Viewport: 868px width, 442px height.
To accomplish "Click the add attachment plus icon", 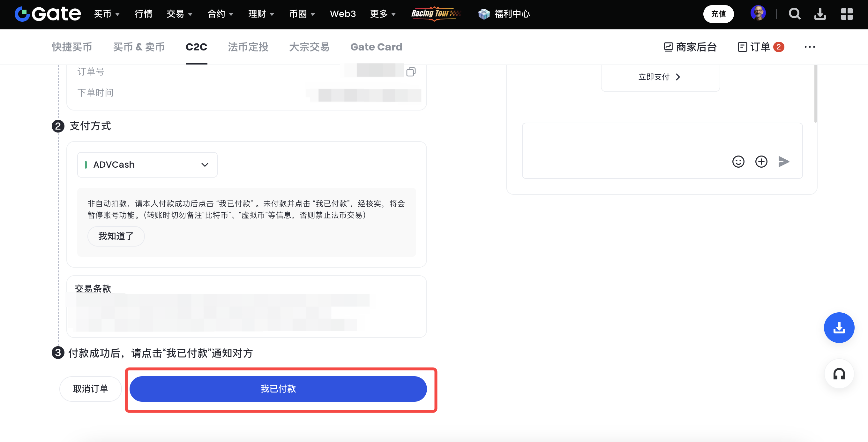I will point(761,162).
